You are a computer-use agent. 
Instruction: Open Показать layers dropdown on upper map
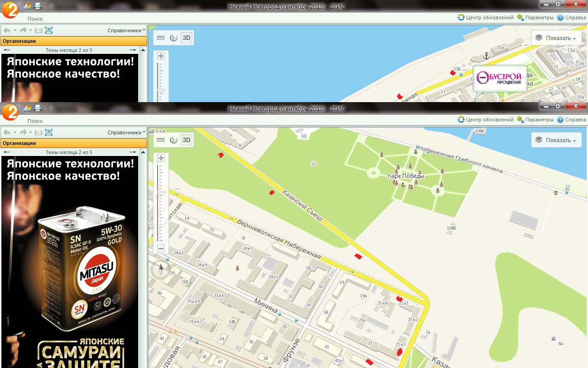[x=556, y=38]
